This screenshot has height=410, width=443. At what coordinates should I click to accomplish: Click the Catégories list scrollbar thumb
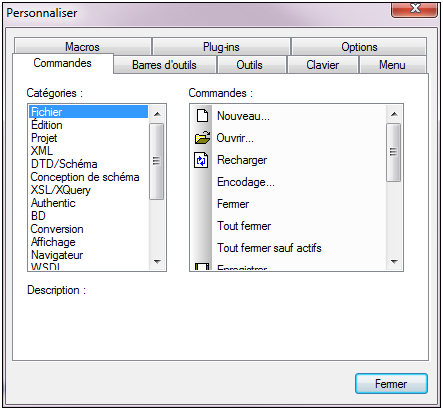[156, 161]
